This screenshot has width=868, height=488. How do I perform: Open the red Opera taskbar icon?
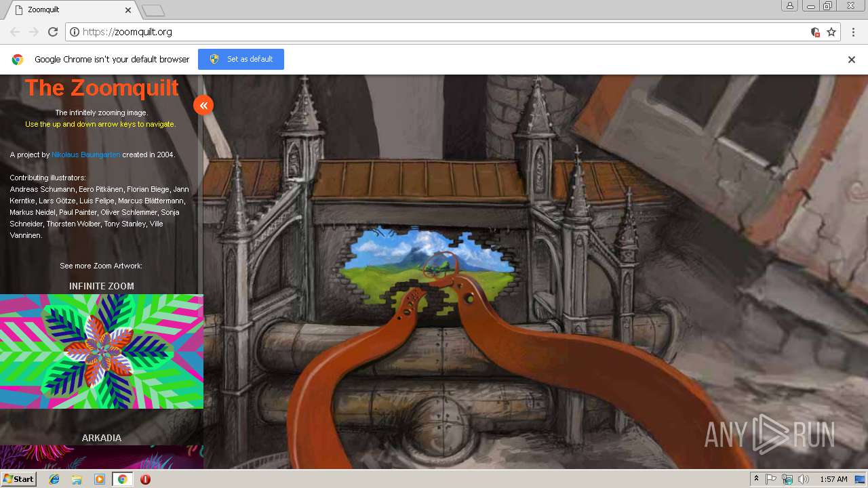click(145, 479)
